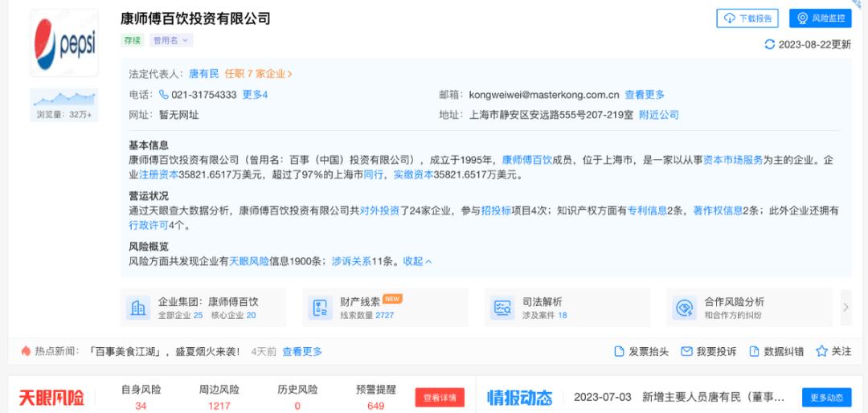View 专利信息 patent information
Image resolution: width=868 pixels, height=413 pixels.
tap(647, 211)
